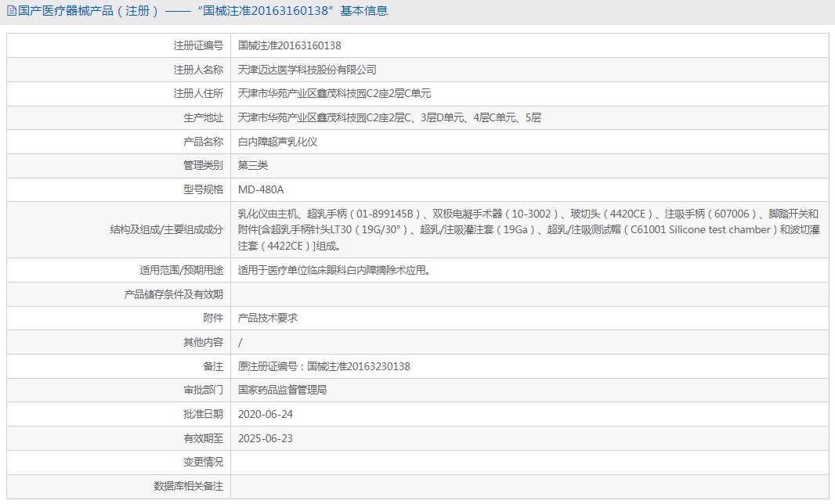
Task: Click the 适用范围/预期用途 label
Action: coord(182,270)
